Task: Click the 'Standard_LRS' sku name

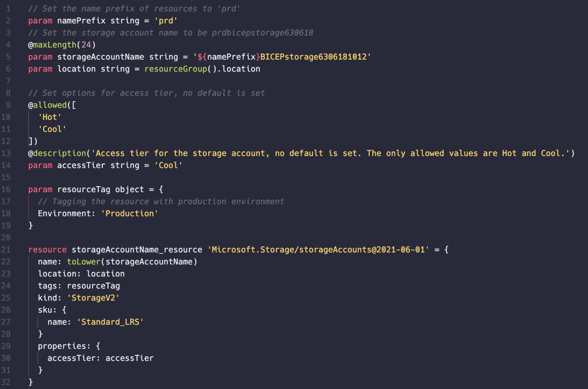Action: pyautogui.click(x=110, y=322)
